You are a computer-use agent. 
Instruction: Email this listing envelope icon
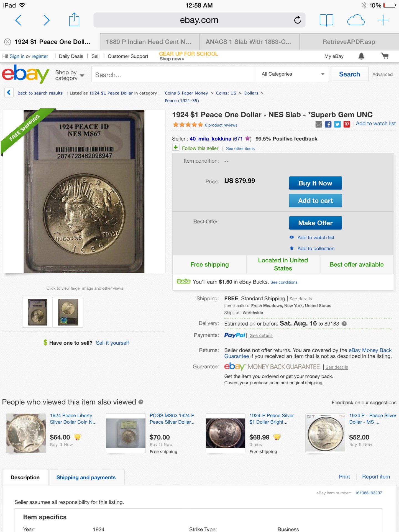pos(319,124)
